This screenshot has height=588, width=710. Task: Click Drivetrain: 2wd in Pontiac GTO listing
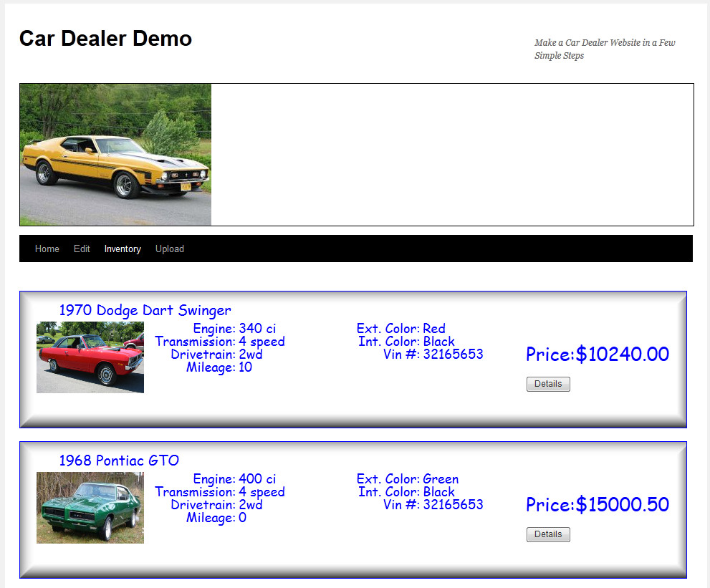(216, 504)
